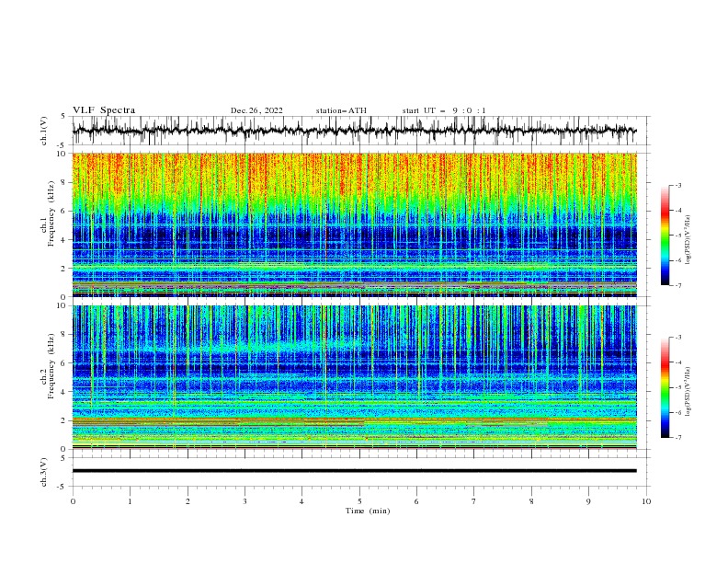Click the "VLF Spectra" title text
Viewport: 728px width, 563px height.
(104, 110)
